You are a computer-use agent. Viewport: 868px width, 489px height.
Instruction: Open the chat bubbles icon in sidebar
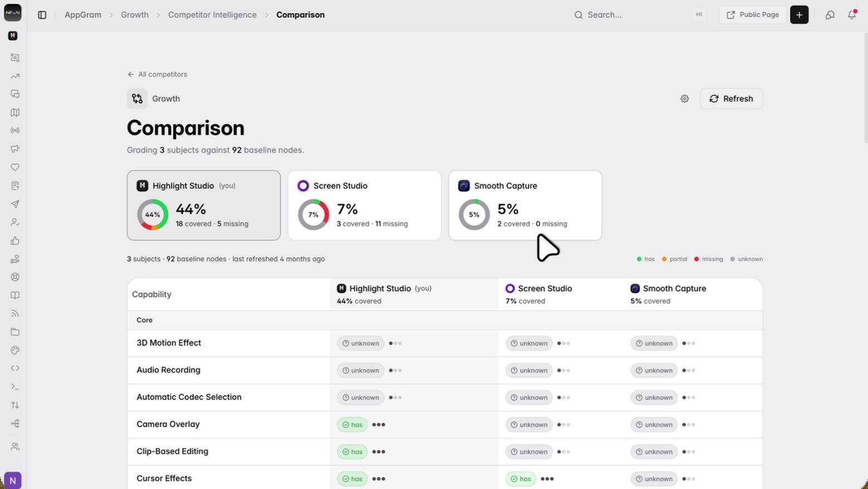coord(15,94)
